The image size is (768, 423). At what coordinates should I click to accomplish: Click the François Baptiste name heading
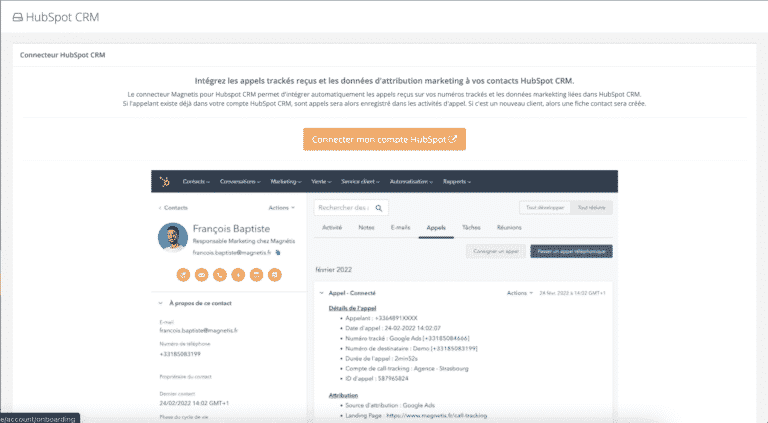[x=231, y=229]
